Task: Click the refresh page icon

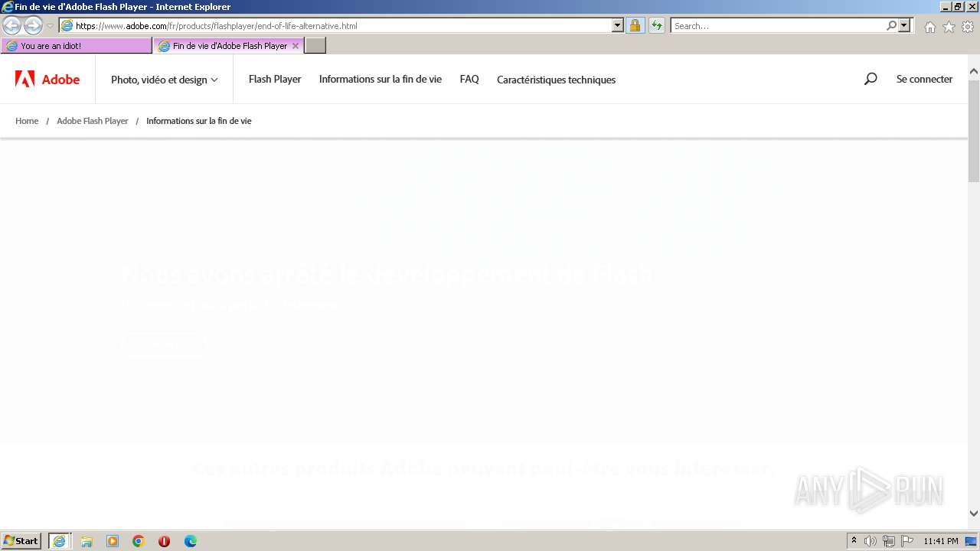Action: (x=657, y=26)
